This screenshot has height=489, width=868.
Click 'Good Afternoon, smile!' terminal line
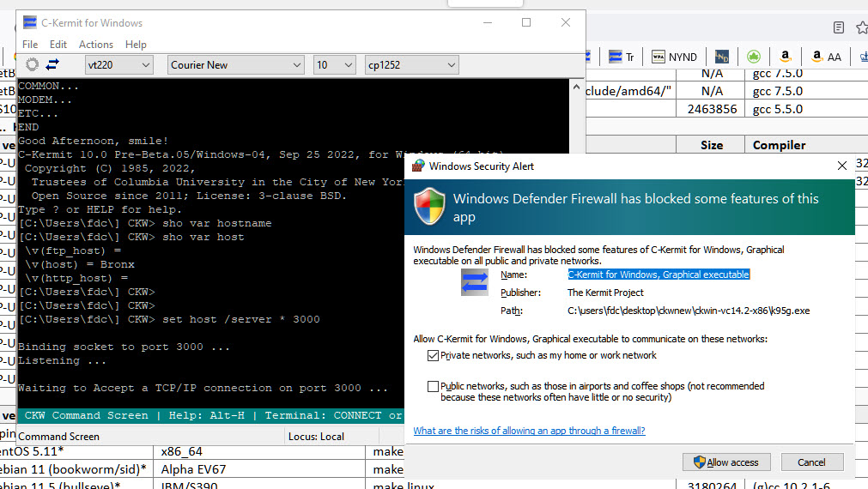click(93, 141)
